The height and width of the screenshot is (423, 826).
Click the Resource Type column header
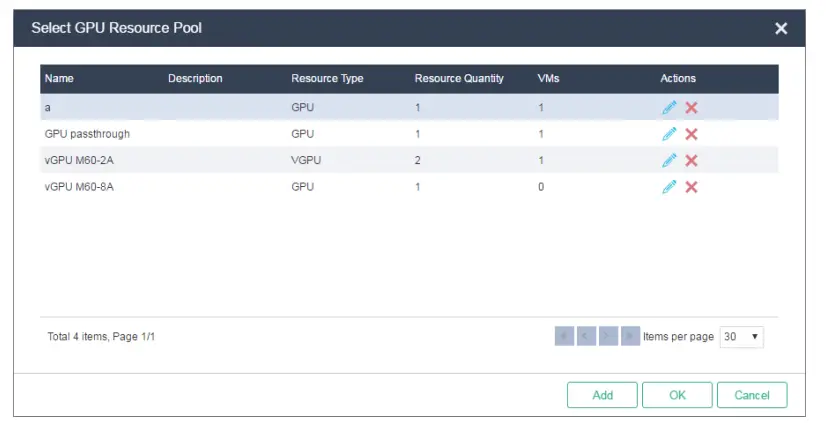pos(327,78)
